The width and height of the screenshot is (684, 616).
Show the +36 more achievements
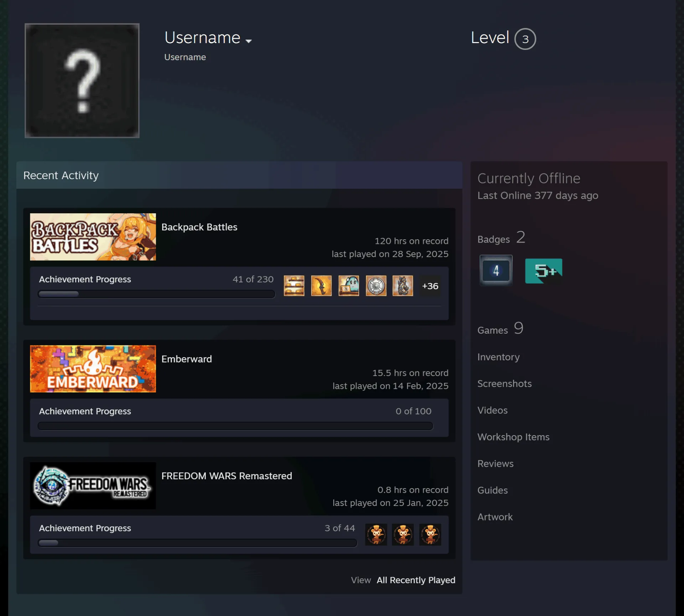430,286
